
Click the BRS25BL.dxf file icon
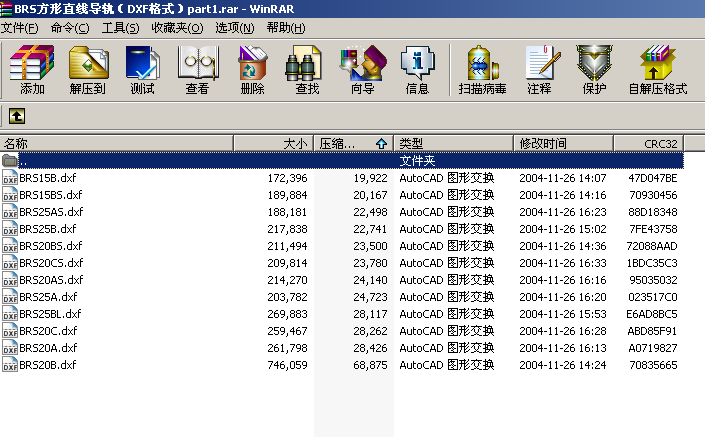[x=10, y=314]
